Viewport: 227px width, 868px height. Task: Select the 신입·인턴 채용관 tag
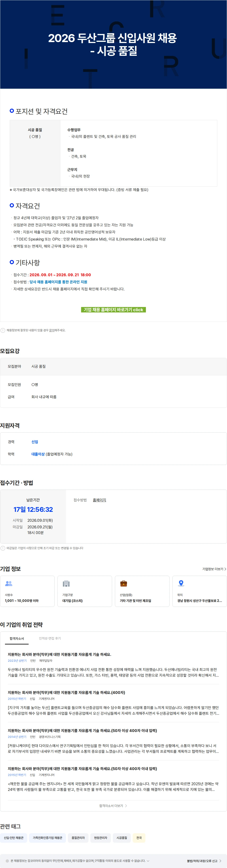click(x=14, y=838)
